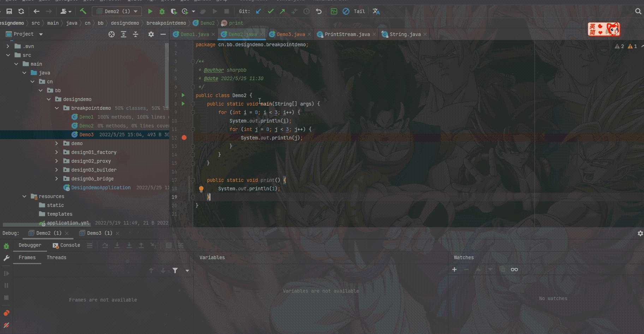644x334 pixels.
Task: Open dropdown arrow next to frames filter
Action: coord(187,271)
